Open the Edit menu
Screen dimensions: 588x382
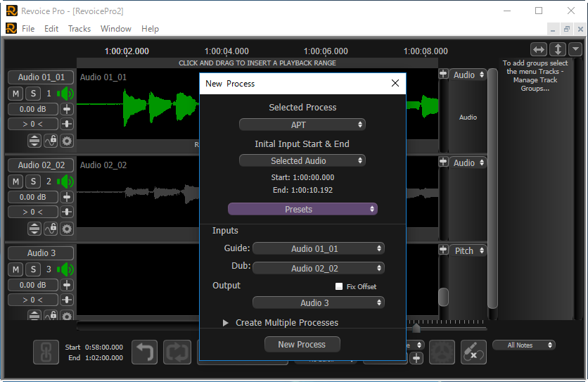coord(51,29)
